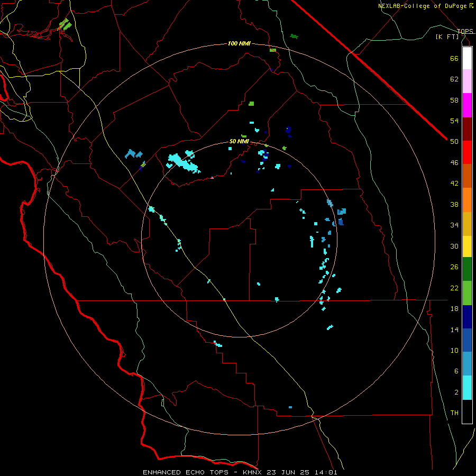Click the TH legend label
The height and width of the screenshot is (476, 476).
pos(454,413)
